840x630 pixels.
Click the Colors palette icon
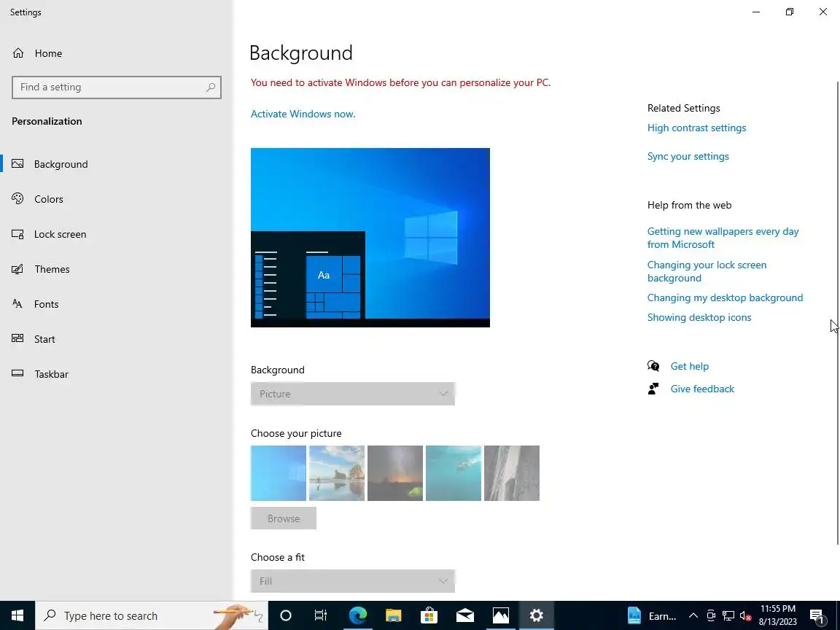coord(17,199)
